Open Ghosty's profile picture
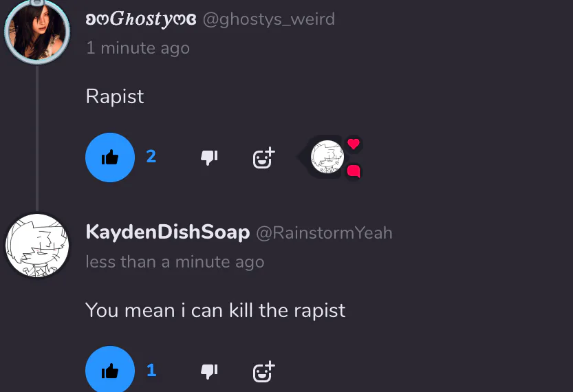 pyautogui.click(x=37, y=32)
